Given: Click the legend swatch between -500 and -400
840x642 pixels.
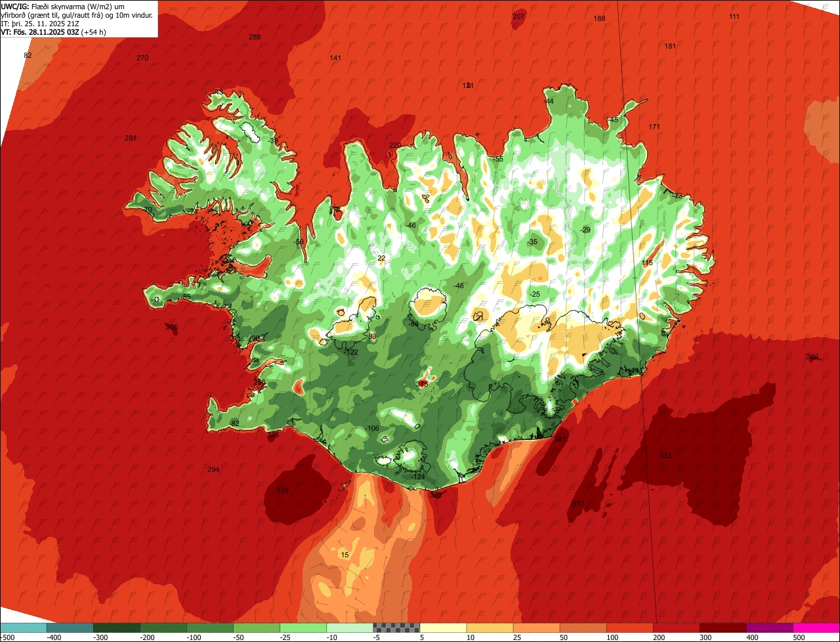Looking at the screenshot, I should point(24,628).
